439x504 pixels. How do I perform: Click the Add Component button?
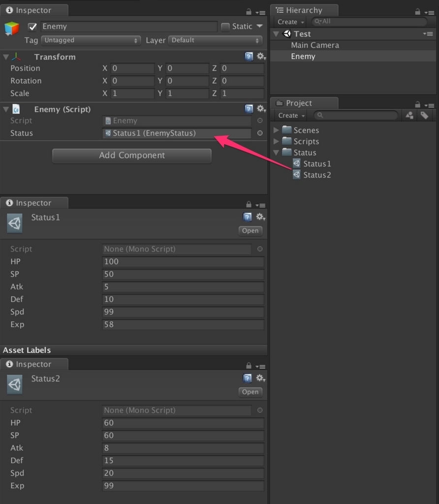pos(131,156)
